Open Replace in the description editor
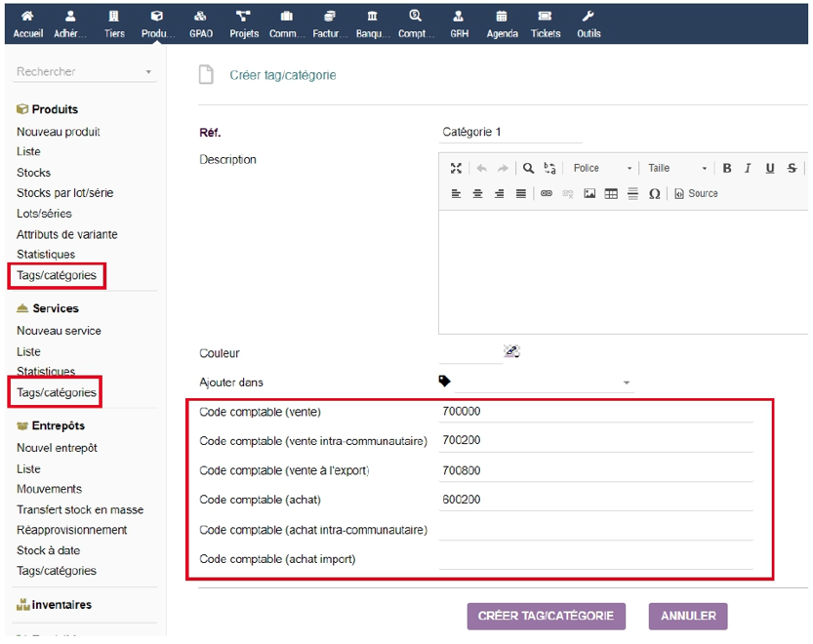Screen dimensions: 813x644 (549, 168)
